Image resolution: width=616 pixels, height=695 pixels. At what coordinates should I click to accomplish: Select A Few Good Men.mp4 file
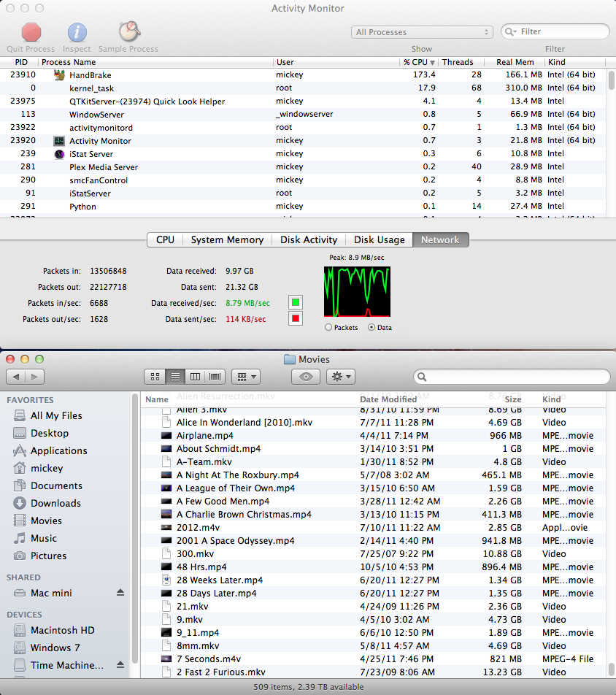pyautogui.click(x=373, y=502)
